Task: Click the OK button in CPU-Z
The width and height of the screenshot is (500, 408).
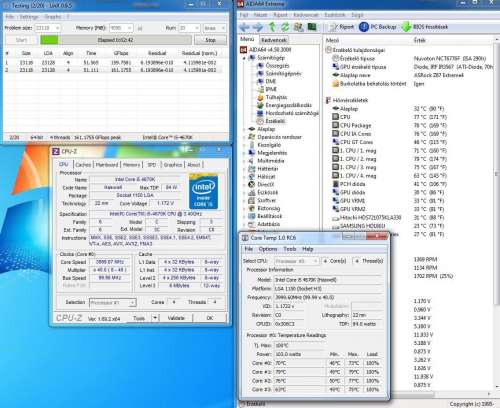Action: pos(210,318)
